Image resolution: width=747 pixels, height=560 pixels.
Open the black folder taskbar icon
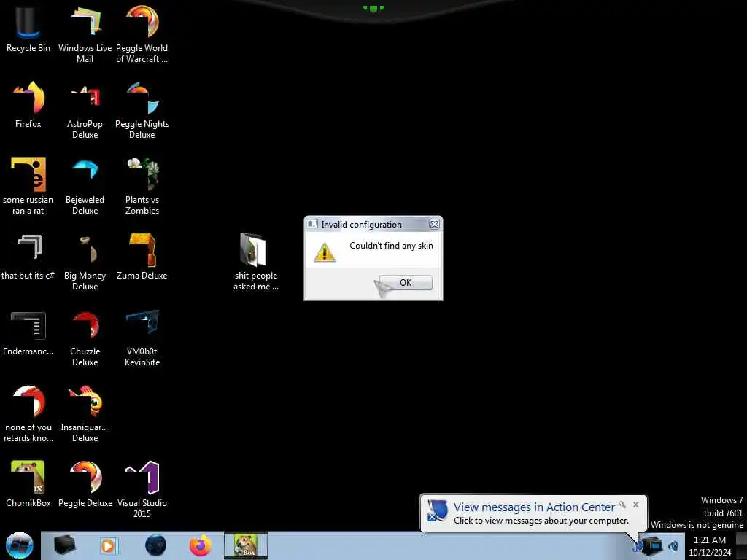pyautogui.click(x=64, y=545)
